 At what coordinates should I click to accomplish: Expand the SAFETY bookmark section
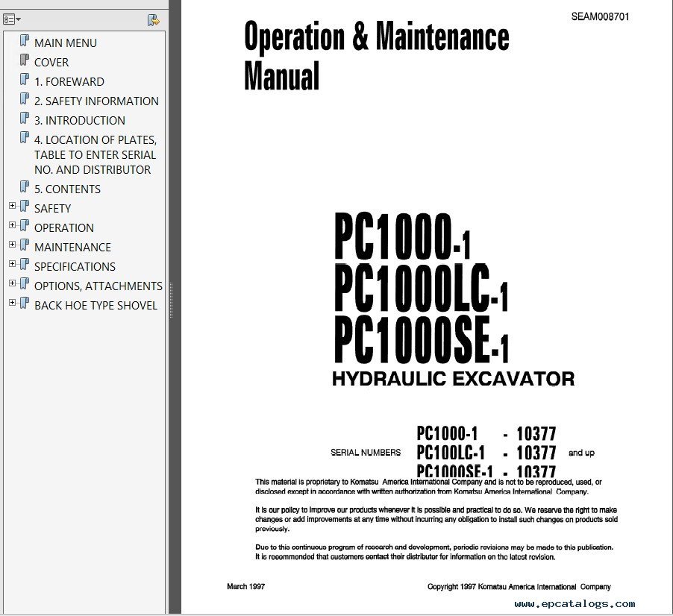pos(12,206)
